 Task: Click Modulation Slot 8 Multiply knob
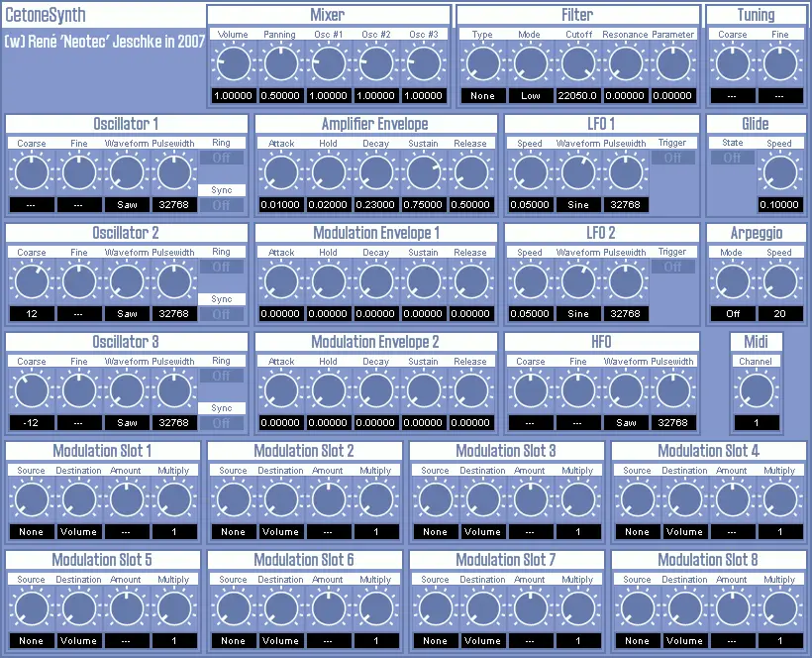point(780,608)
